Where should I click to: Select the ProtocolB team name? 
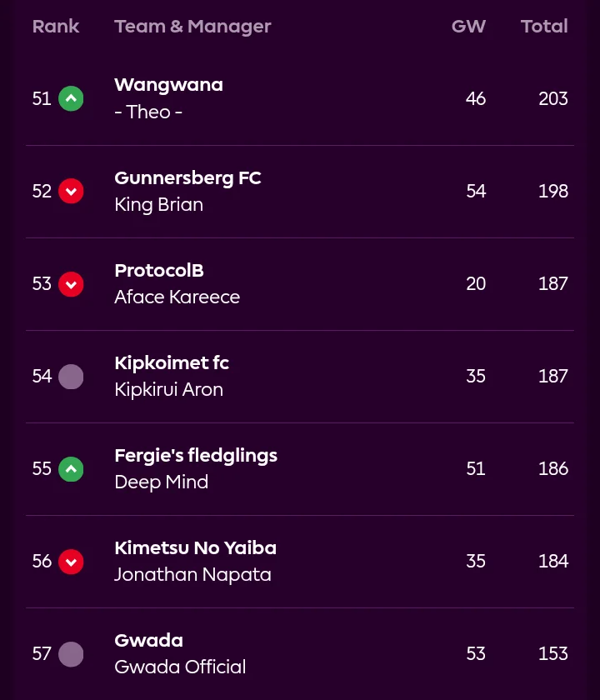click(159, 271)
